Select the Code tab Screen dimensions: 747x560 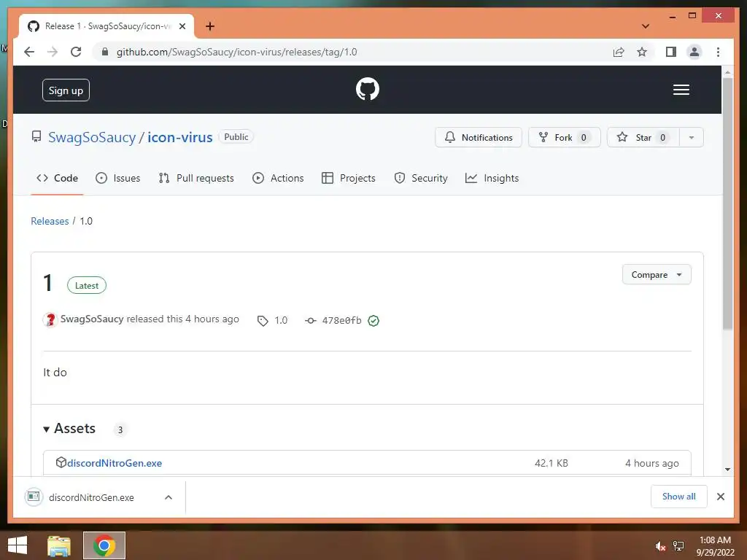click(x=57, y=178)
